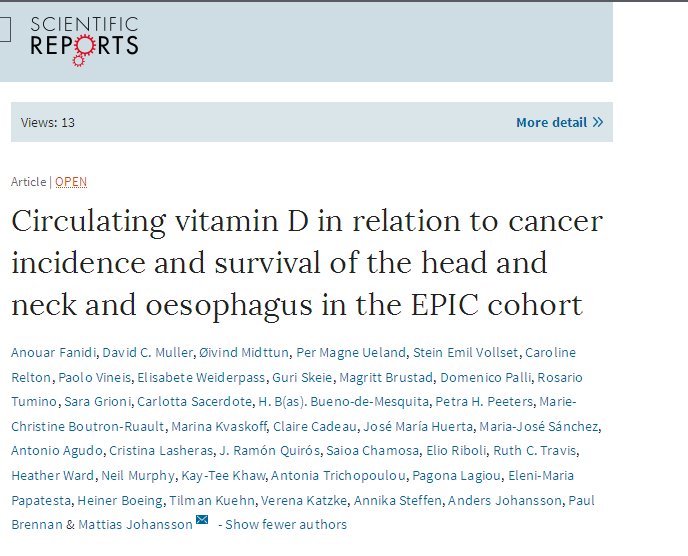Open the More detail link

[551, 123]
